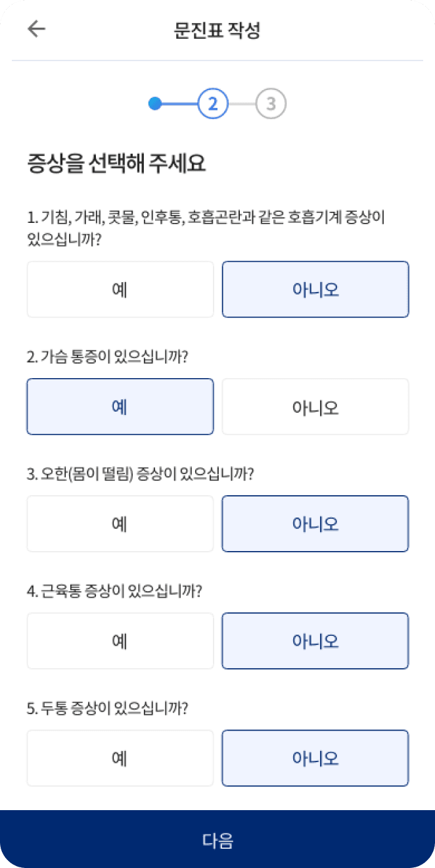Click 아니오 on the headache question
Viewport: 435px width, 868px height.
tap(315, 758)
